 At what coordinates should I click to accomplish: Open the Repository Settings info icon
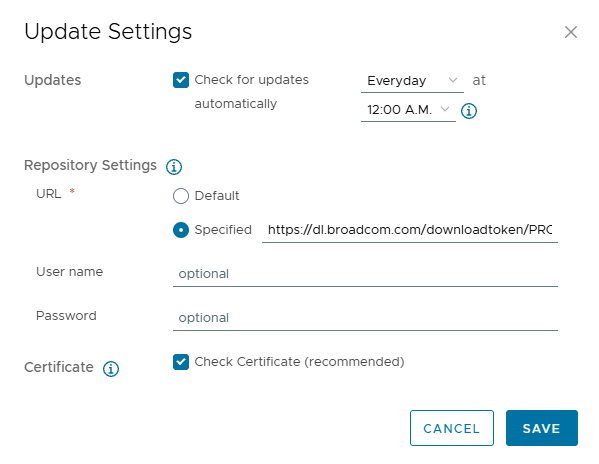pos(174,167)
